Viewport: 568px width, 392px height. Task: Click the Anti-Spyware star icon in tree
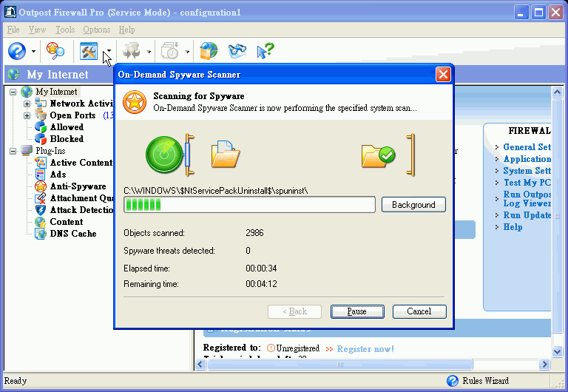point(41,186)
